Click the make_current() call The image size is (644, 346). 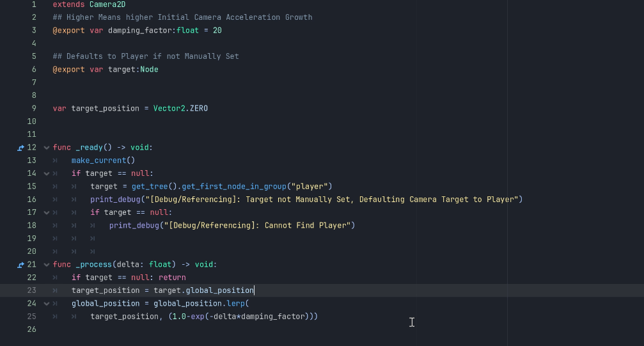pos(103,161)
